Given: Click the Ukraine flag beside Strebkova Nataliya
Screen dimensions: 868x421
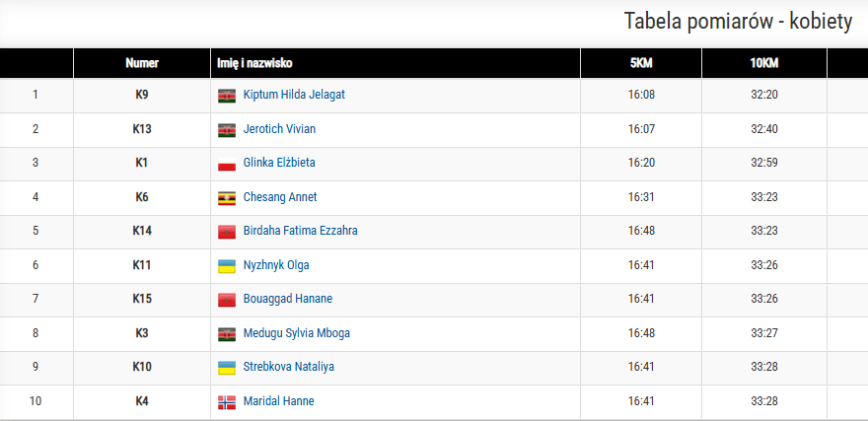Looking at the screenshot, I should [x=227, y=368].
